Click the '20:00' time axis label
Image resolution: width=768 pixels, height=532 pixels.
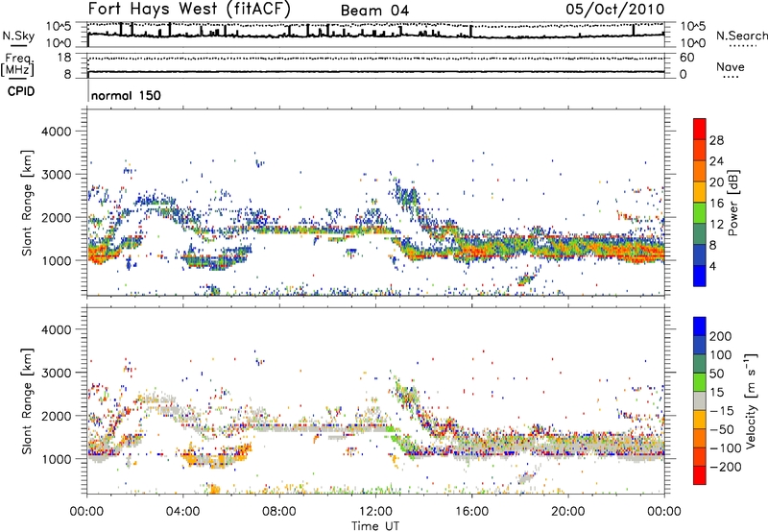pos(568,512)
